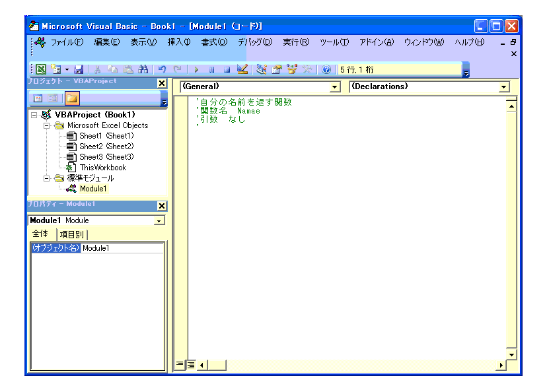This screenshot has width=547, height=392.
Task: Open the ヘルプ(H) menu
Action: (470, 42)
